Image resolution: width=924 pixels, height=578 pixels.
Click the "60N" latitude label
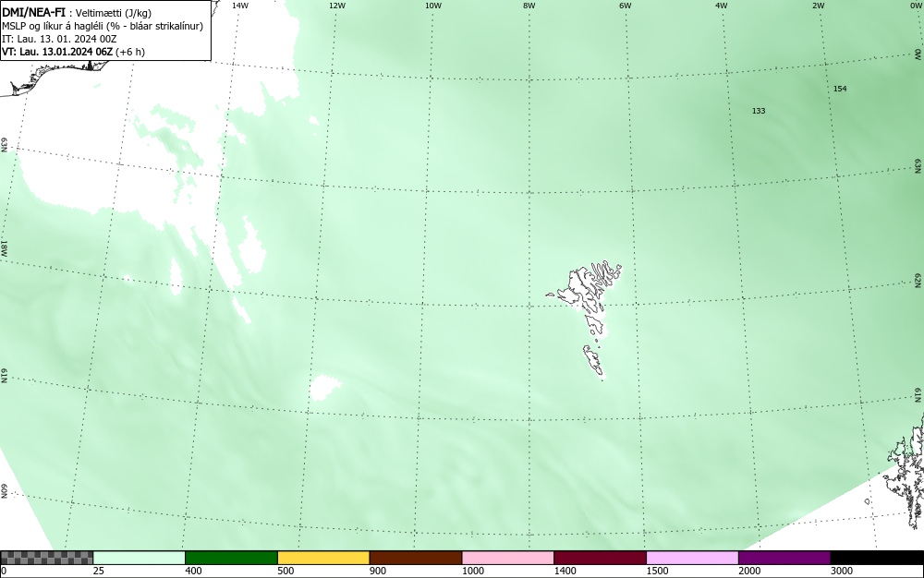[x=4, y=491]
